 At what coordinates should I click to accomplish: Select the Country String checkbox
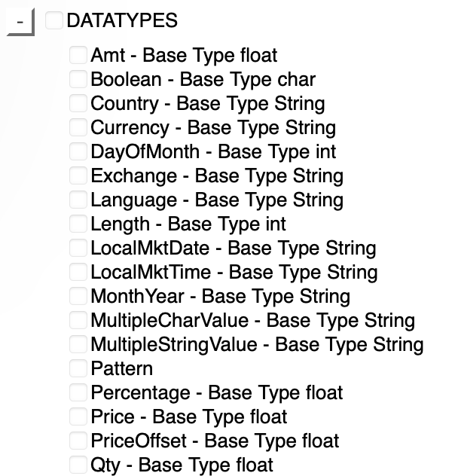pos(78,103)
